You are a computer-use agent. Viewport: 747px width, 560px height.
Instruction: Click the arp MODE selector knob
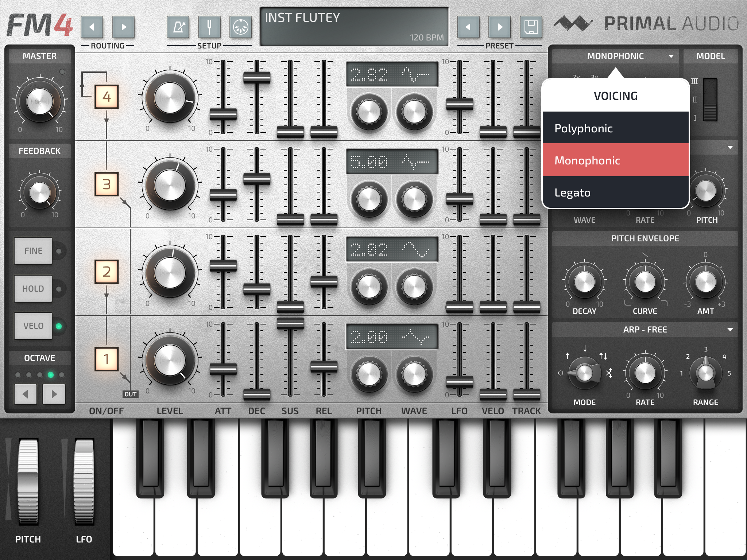click(x=584, y=373)
